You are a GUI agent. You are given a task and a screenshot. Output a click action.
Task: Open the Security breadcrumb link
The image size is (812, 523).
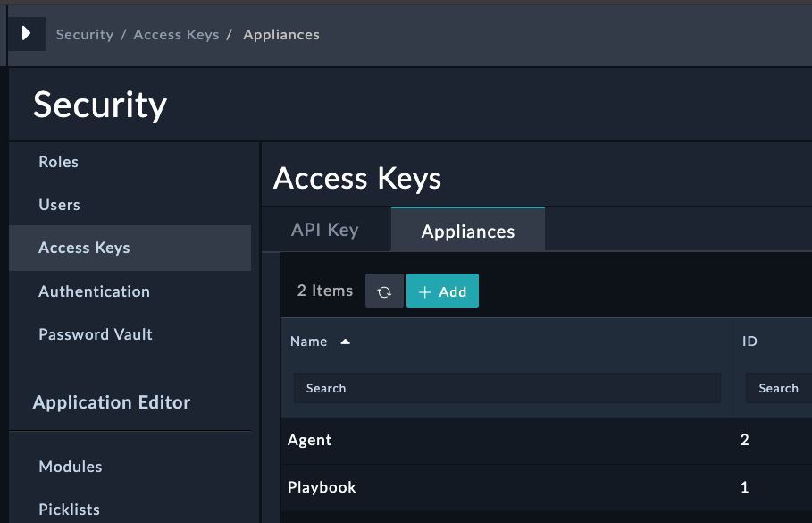pyautogui.click(x=85, y=35)
